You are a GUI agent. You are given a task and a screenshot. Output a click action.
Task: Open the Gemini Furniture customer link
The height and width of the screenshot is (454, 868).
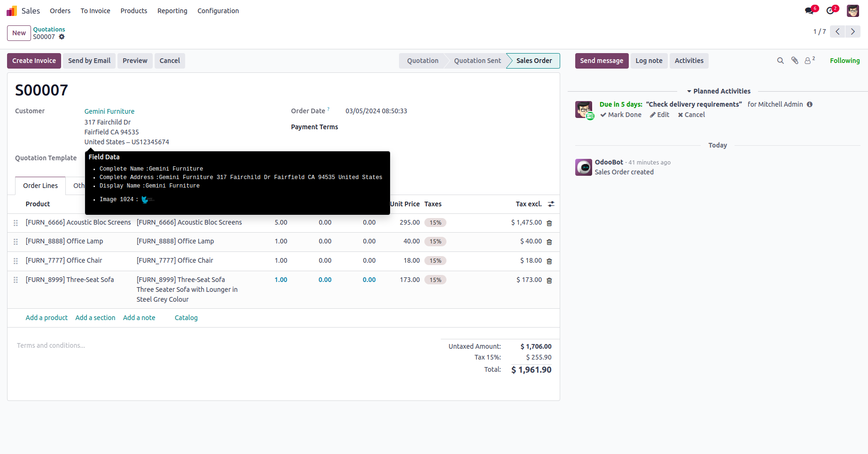coord(109,111)
